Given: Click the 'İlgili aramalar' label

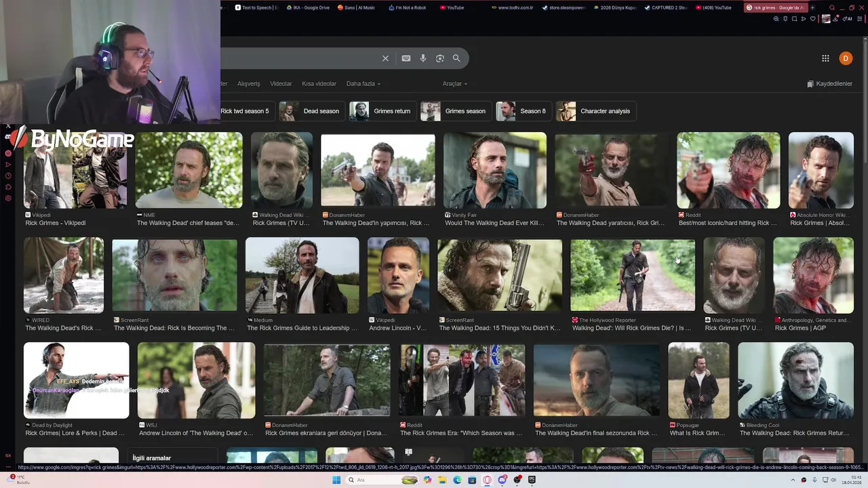Looking at the screenshot, I should coord(151,458).
